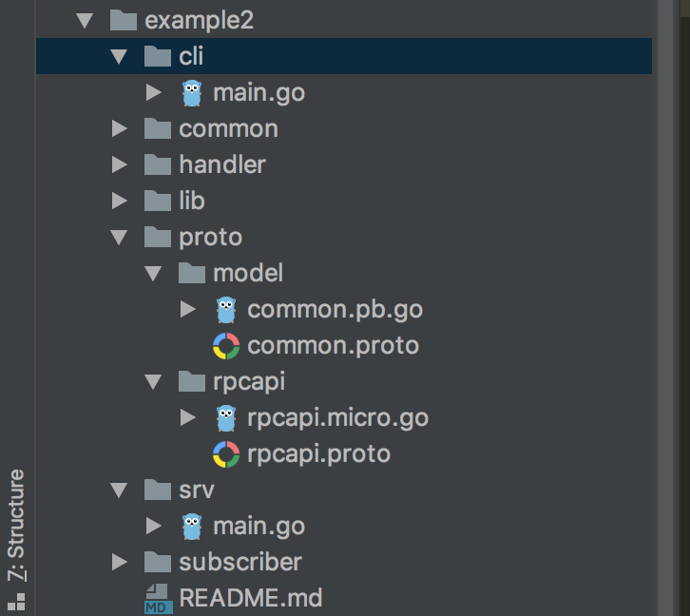Select the model folder label
This screenshot has height=616, width=690.
tap(248, 273)
